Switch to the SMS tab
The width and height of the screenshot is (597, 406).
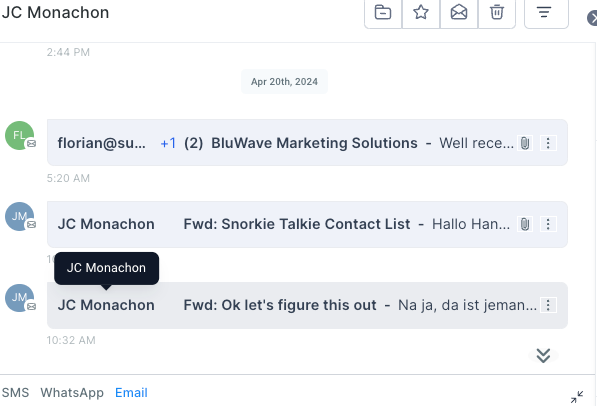(16, 392)
